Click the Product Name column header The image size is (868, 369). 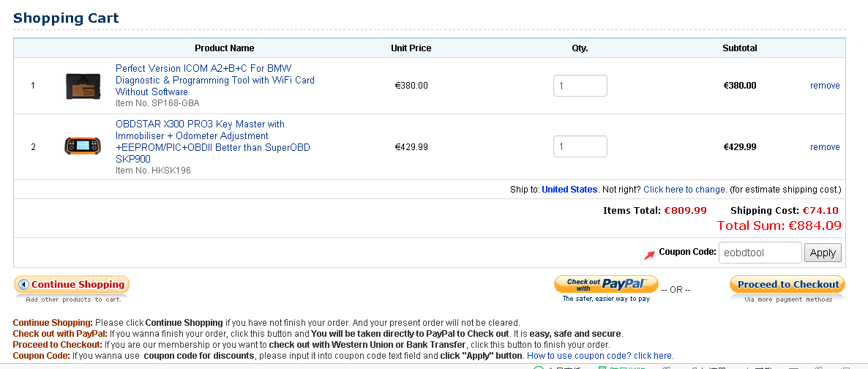(x=225, y=48)
